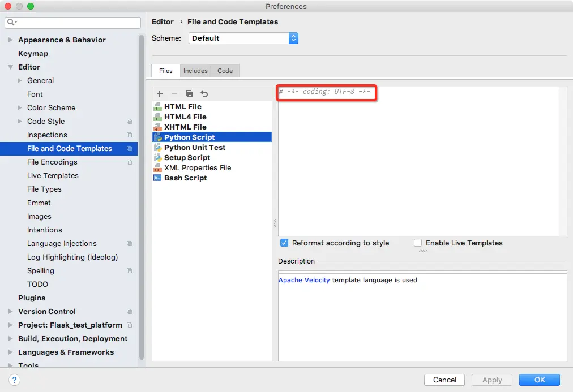Image resolution: width=573 pixels, height=392 pixels.
Task: Click the Bash Script terminal icon
Action: click(x=157, y=178)
